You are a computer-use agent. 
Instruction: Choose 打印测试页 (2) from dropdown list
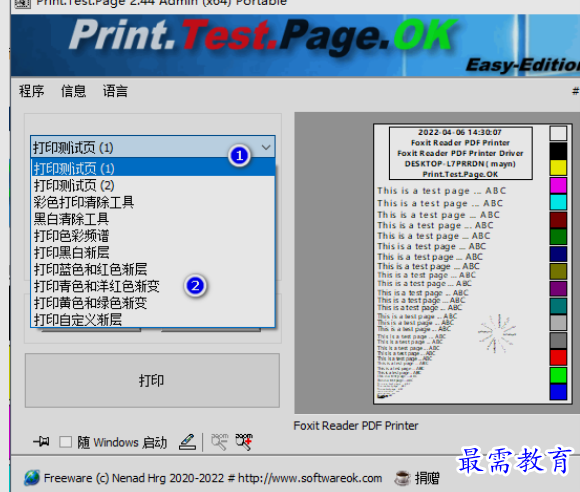point(153,185)
